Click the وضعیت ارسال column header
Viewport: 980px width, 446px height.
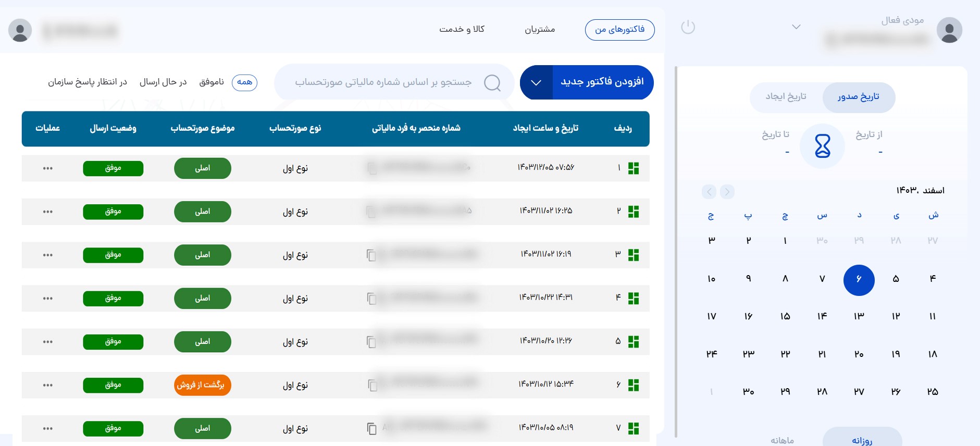tap(113, 128)
